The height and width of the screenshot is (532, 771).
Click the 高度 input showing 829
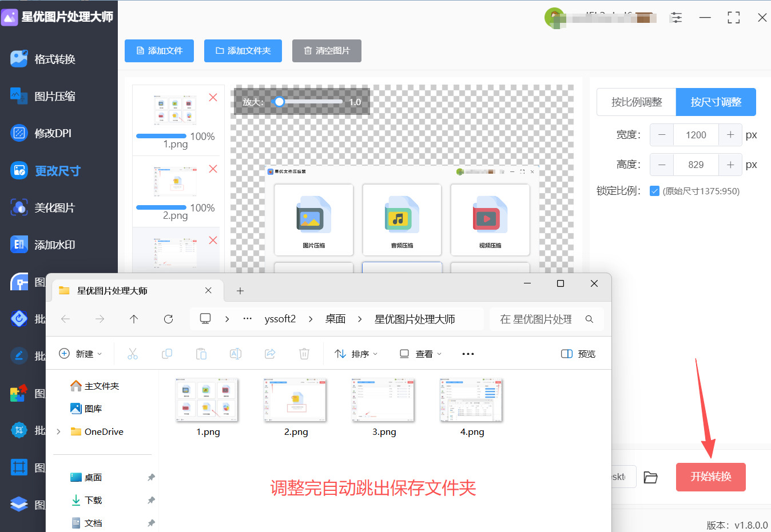(696, 165)
